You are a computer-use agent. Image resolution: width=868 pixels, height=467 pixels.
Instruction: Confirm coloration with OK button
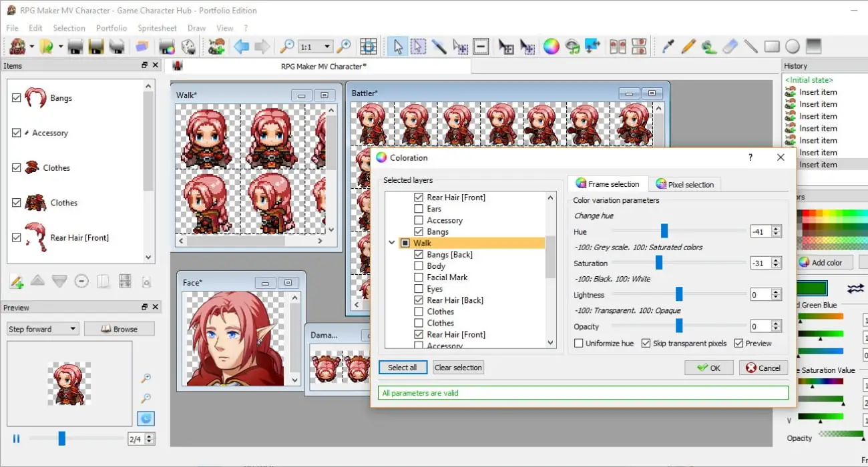[708, 368]
